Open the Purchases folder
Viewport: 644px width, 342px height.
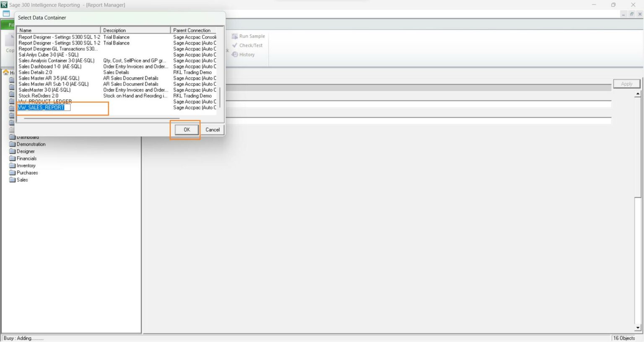pyautogui.click(x=27, y=173)
